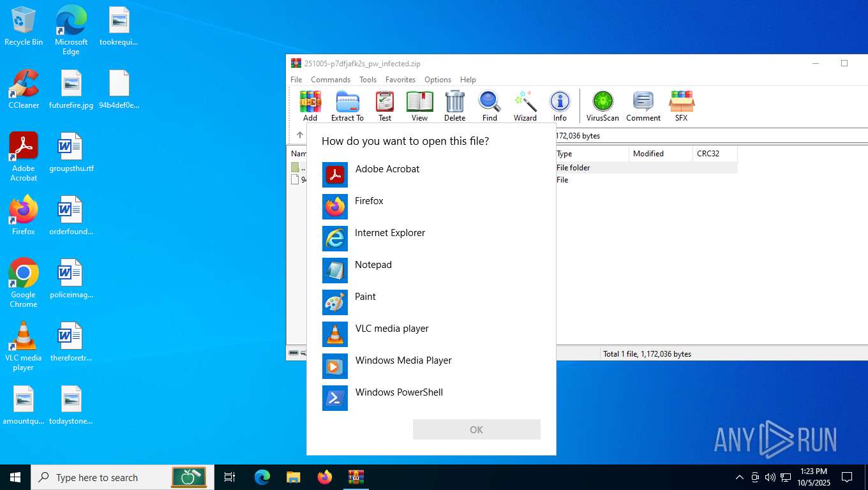868x490 pixels.
Task: Select the amountqu... image on the desktop
Action: click(24, 405)
